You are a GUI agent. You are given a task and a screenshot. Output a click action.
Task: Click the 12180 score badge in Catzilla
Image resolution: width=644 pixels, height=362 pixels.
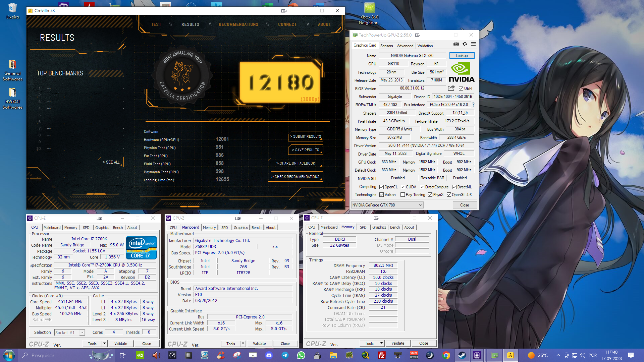pyautogui.click(x=280, y=82)
